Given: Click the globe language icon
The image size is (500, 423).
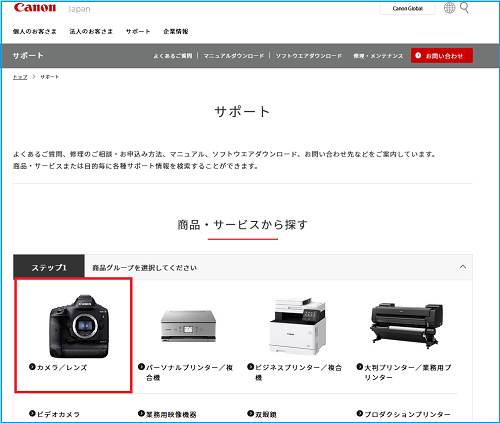Looking at the screenshot, I should coord(449,8).
